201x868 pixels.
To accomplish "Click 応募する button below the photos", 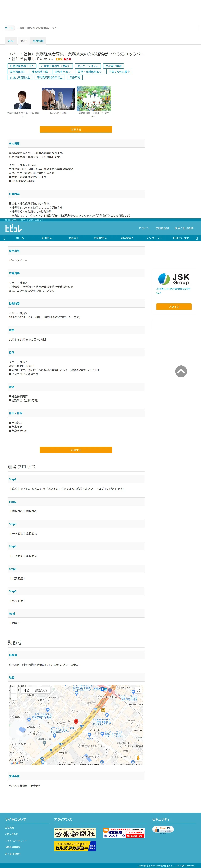I will [76, 129].
